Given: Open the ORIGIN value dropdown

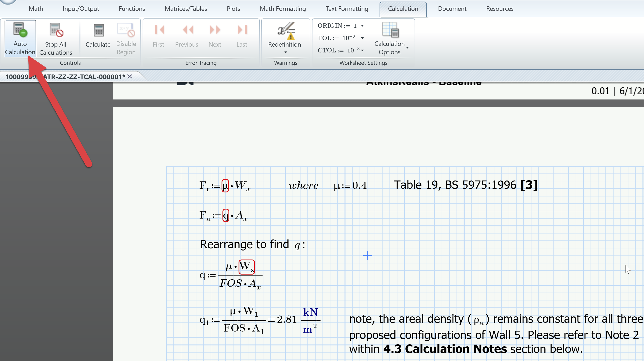Looking at the screenshot, I should point(362,25).
